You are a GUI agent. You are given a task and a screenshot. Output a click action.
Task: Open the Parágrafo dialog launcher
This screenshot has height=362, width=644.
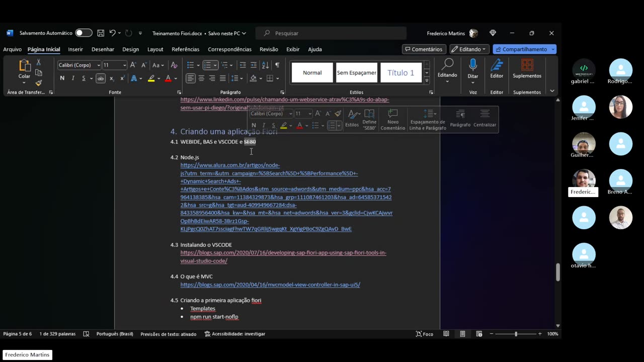tap(282, 93)
